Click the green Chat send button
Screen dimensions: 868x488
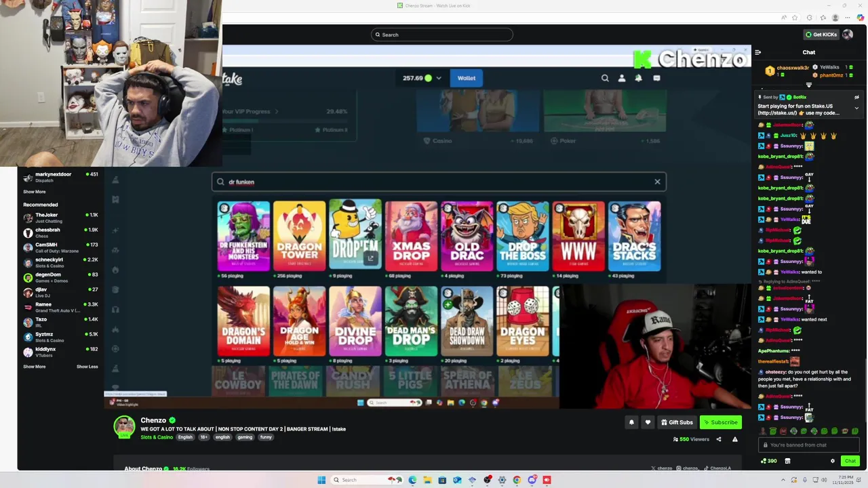tap(850, 461)
